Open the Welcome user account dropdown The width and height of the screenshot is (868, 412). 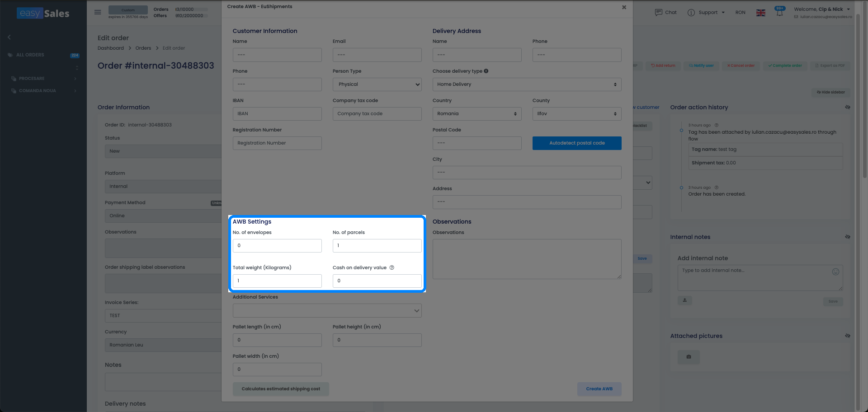[x=822, y=9]
